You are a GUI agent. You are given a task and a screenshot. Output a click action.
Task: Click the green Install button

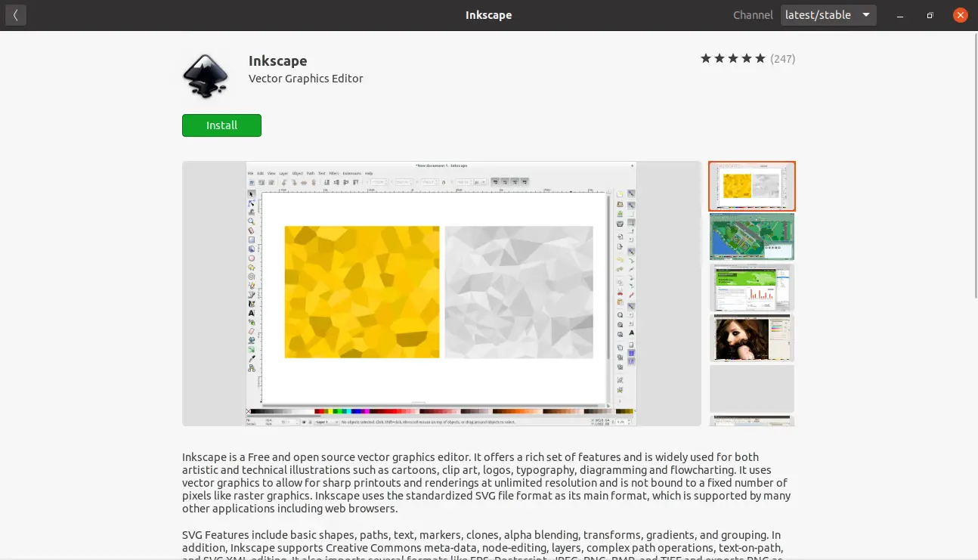coord(221,125)
